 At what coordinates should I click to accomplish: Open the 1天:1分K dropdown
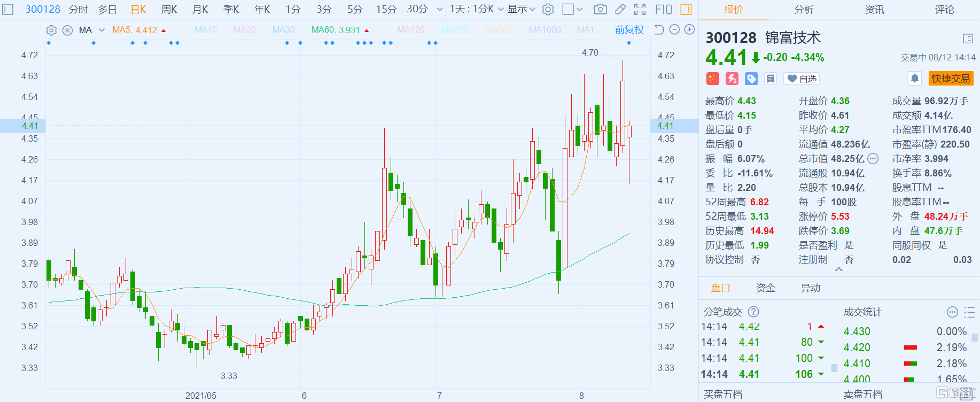click(477, 9)
